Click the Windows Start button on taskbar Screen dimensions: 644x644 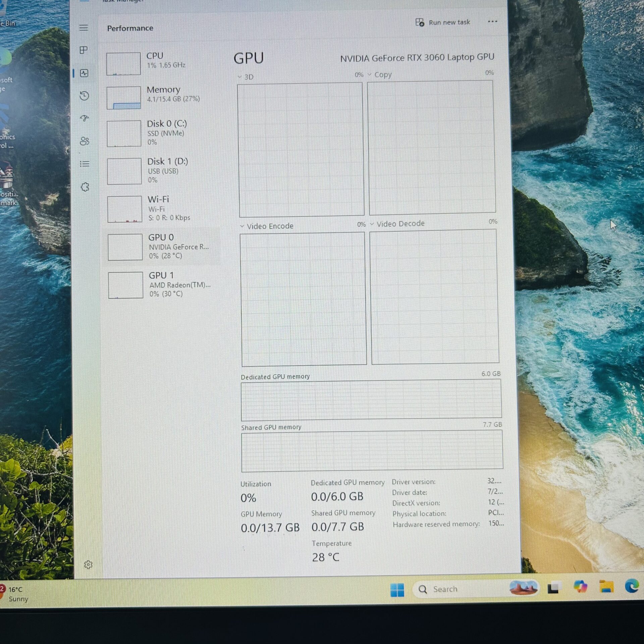[397, 590]
